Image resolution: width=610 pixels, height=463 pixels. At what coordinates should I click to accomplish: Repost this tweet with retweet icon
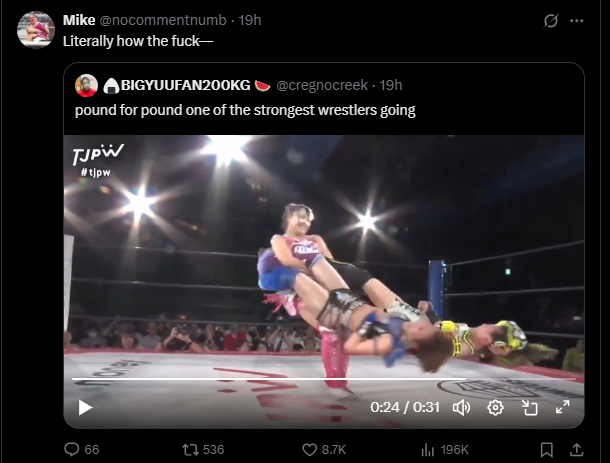(x=190, y=450)
